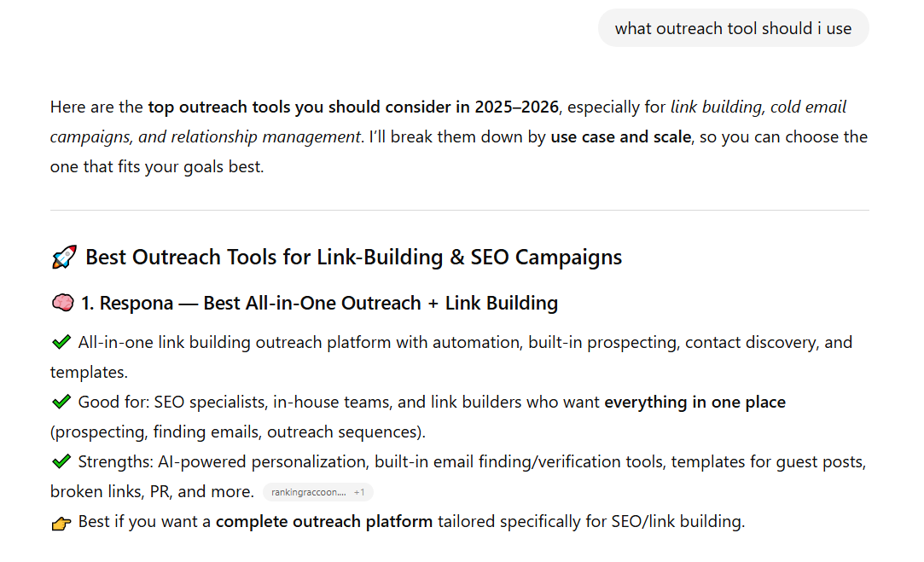Click the brain emoji before Respona
Viewport: 924px width, 562px height.
point(62,303)
